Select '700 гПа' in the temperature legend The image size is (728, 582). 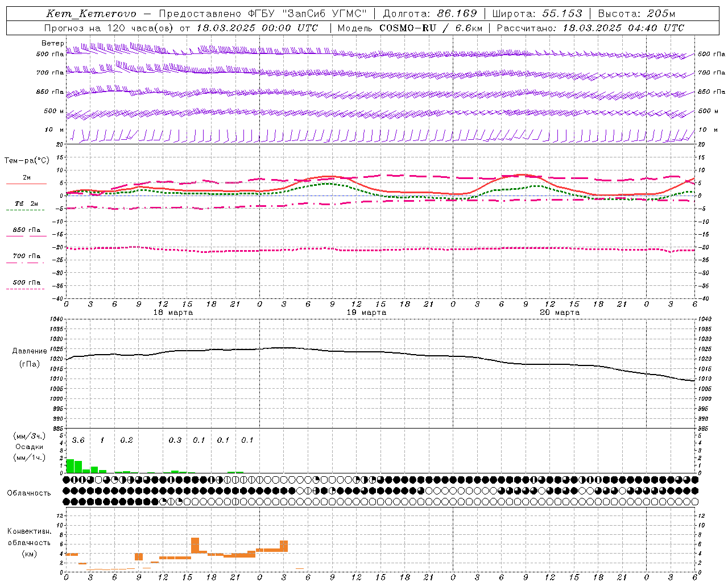(x=27, y=256)
